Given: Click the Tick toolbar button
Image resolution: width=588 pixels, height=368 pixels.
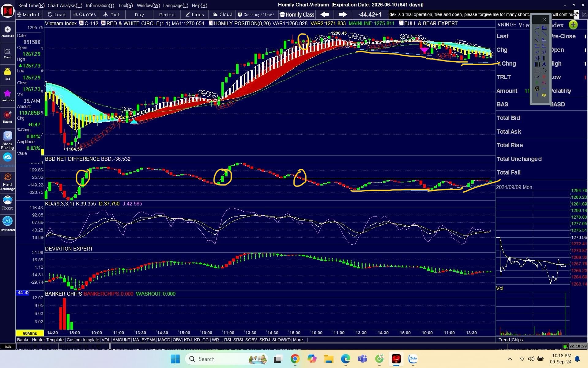Looking at the screenshot, I should [112, 14].
